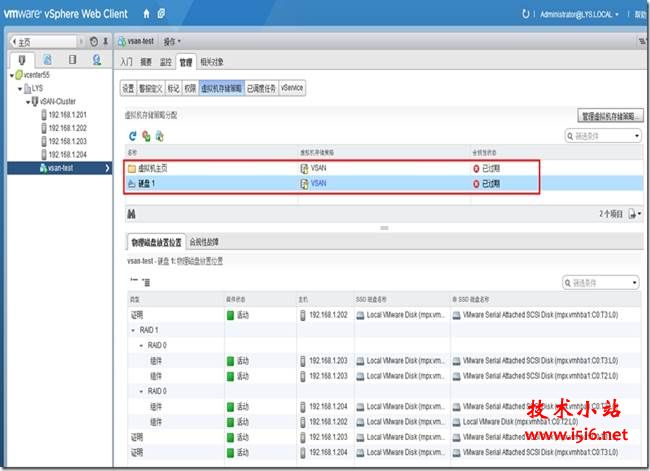This screenshot has height=471, width=650.
Task: Open the Actions dropdown menu
Action: tap(172, 41)
